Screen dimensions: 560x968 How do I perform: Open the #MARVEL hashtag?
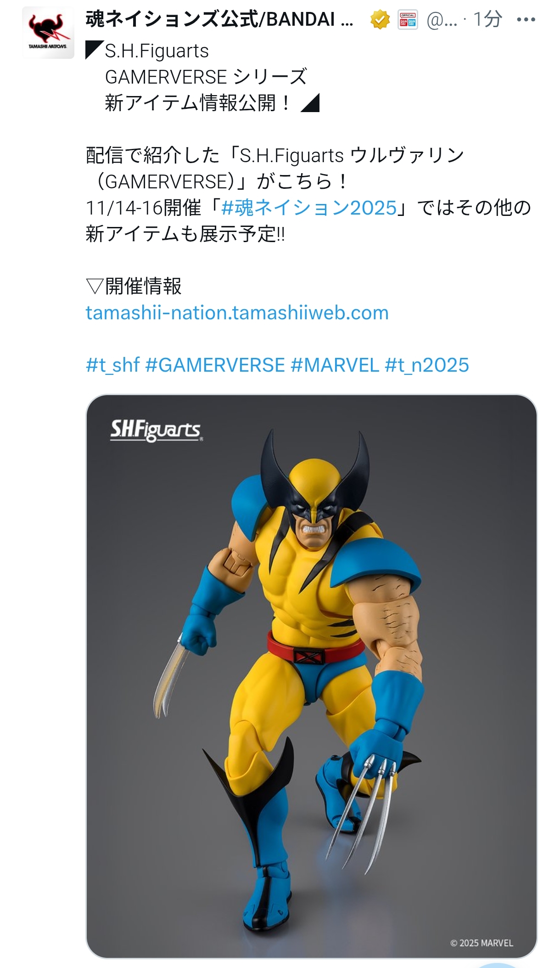coord(335,366)
